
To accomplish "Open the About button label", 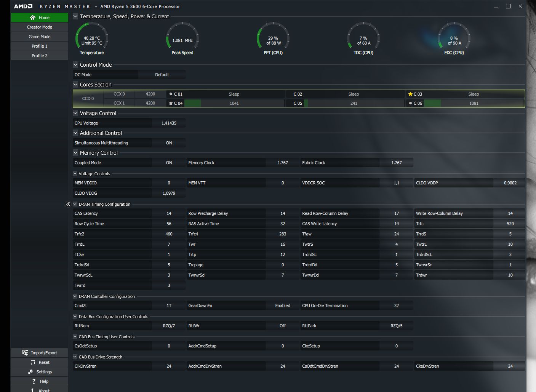I will click(44, 390).
